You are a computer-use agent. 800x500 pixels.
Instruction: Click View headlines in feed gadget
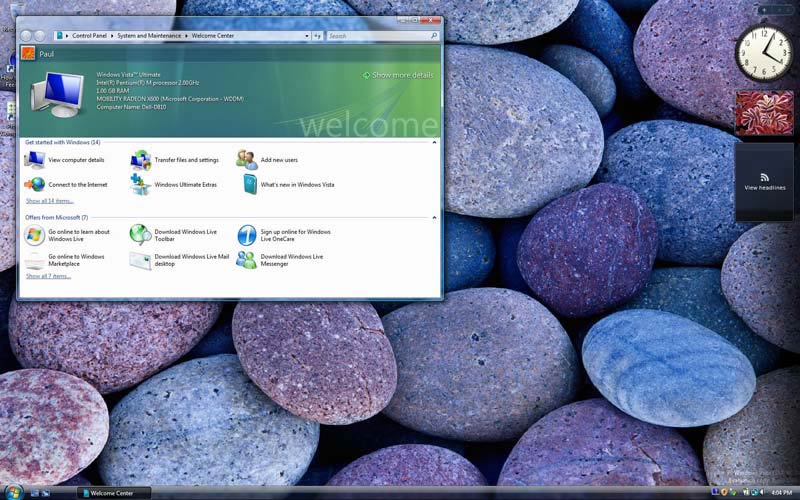764,188
